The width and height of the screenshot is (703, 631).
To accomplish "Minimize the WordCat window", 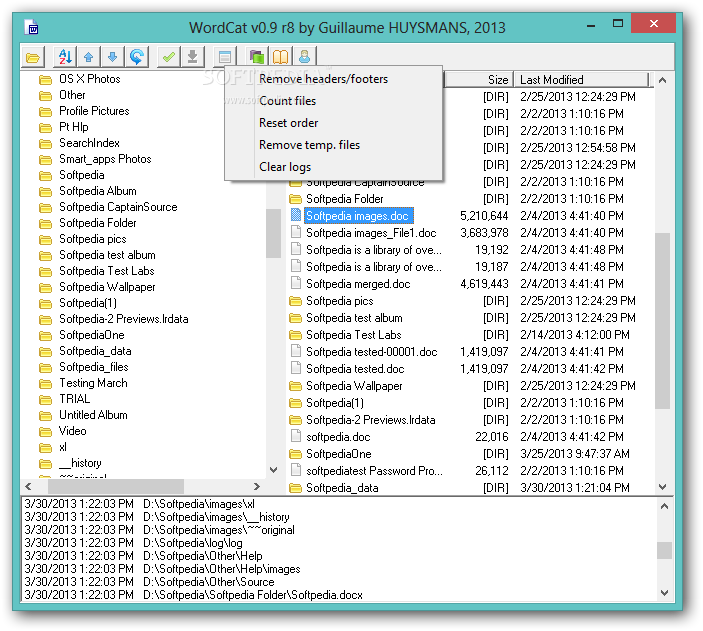I will coord(591,25).
